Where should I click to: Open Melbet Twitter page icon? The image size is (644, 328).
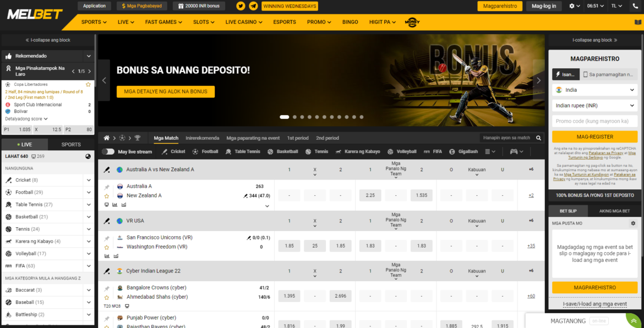[x=241, y=6]
